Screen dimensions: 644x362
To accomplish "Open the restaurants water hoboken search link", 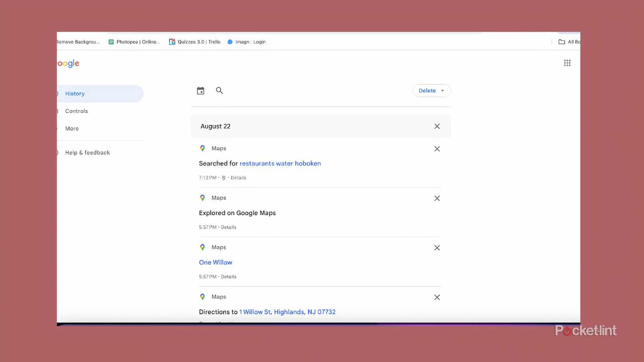I will click(x=280, y=163).
